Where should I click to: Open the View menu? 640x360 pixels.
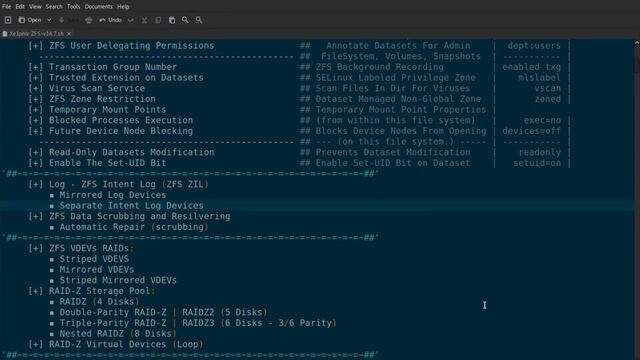35,7
